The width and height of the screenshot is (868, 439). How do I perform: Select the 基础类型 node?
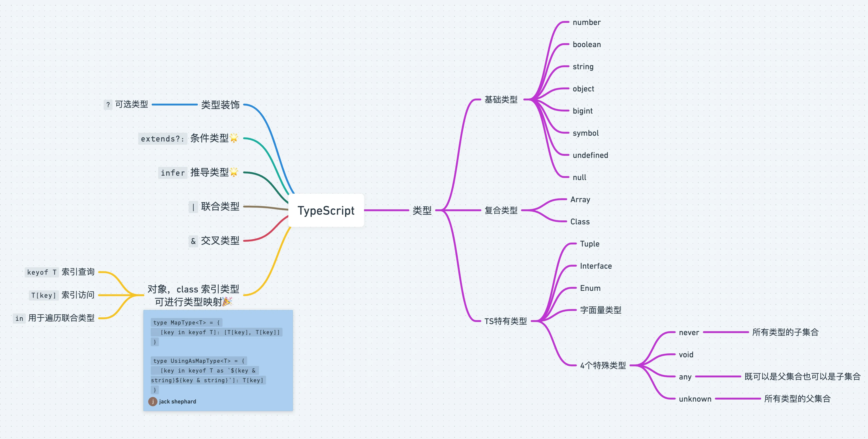(x=501, y=99)
